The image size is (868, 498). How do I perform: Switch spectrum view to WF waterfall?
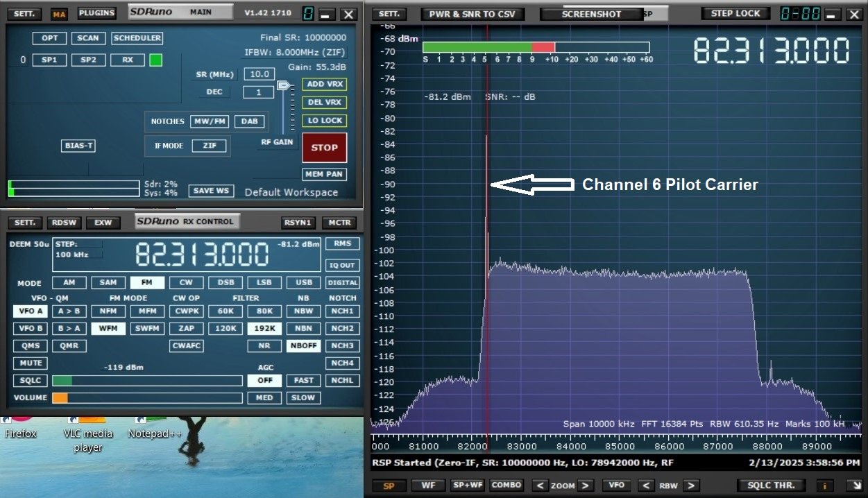[x=427, y=486]
